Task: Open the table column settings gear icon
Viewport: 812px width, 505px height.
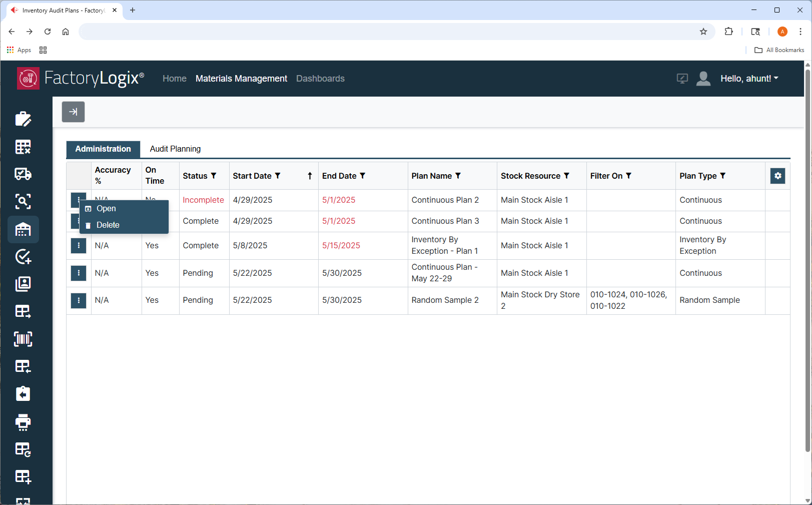Action: (x=777, y=176)
